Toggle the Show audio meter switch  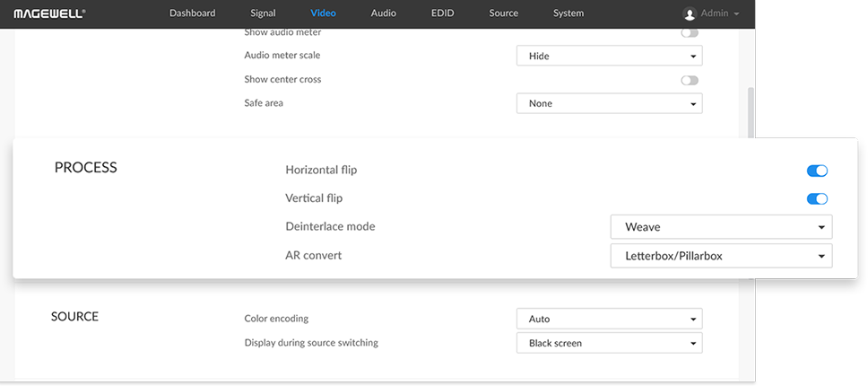pyautogui.click(x=690, y=32)
